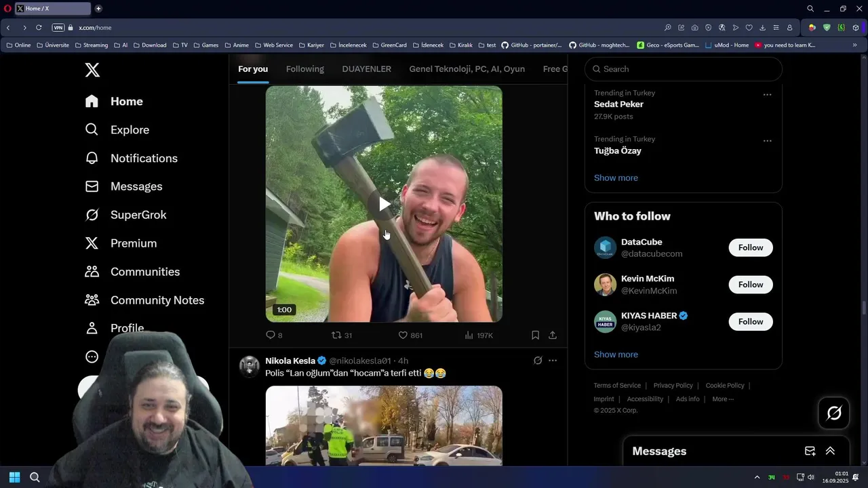The height and width of the screenshot is (488, 868).
Task: Open more options for Sedat Peker trend
Action: (x=768, y=95)
